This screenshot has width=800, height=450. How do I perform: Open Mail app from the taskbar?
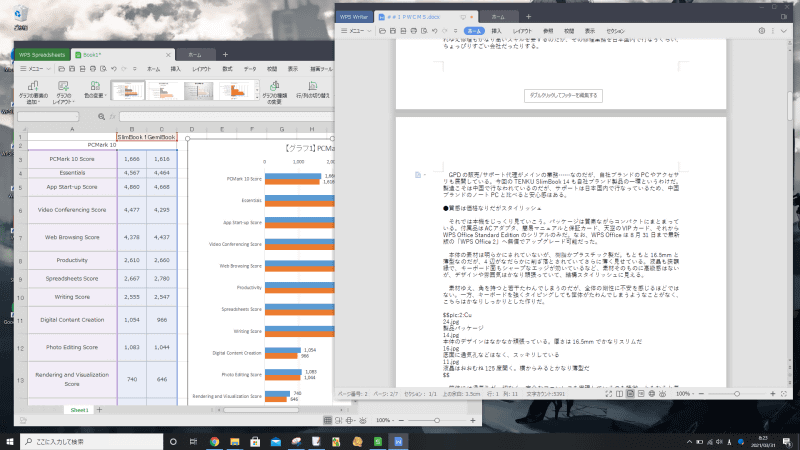(x=276, y=442)
